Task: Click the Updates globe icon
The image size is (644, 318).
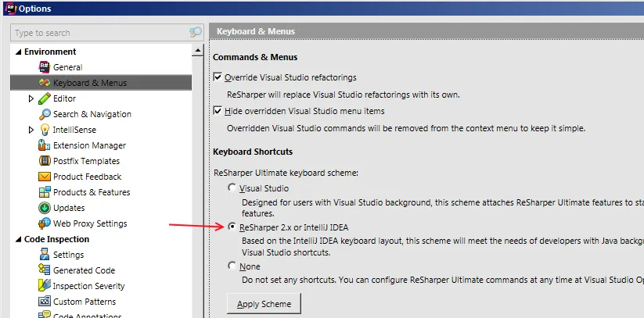Action: (x=45, y=208)
